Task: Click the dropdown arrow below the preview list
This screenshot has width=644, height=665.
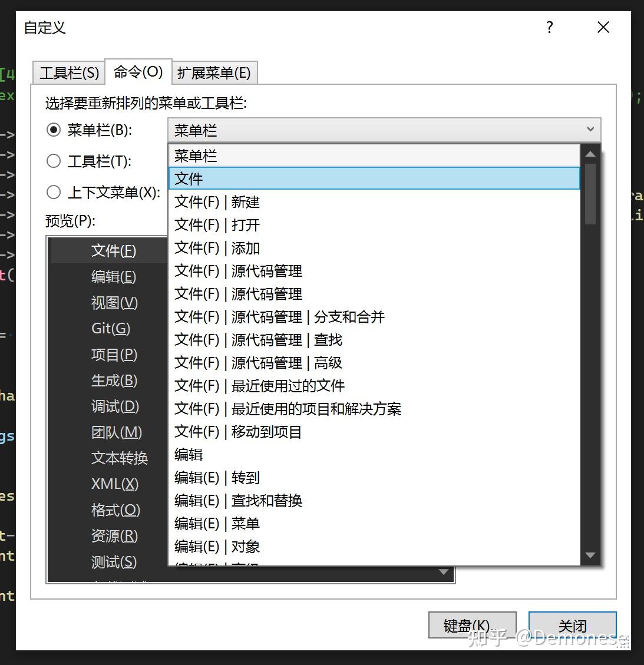Action: click(x=444, y=571)
